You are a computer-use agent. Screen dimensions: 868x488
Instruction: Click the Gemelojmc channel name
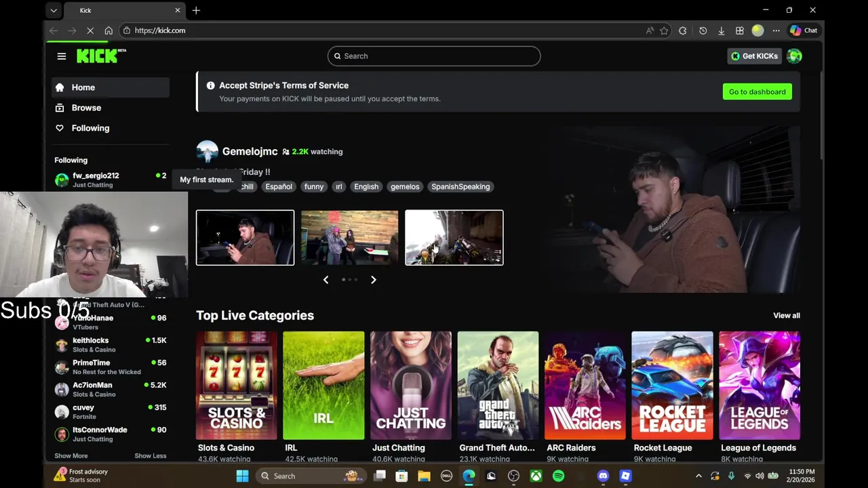[x=250, y=152]
